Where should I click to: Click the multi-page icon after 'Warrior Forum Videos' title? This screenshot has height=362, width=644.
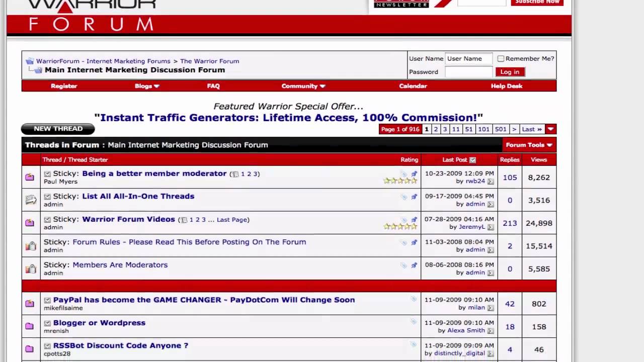(184, 220)
